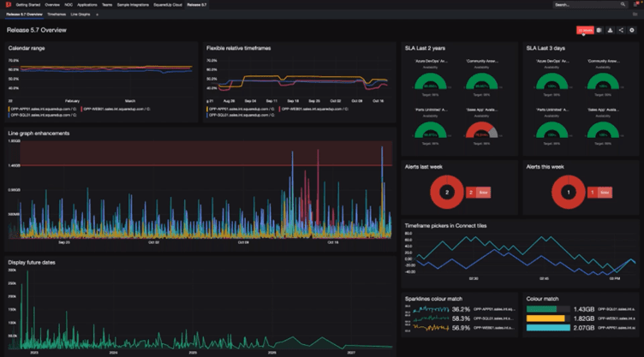
Task: Click the Error badge in Alerts this week
Action: (x=599, y=193)
